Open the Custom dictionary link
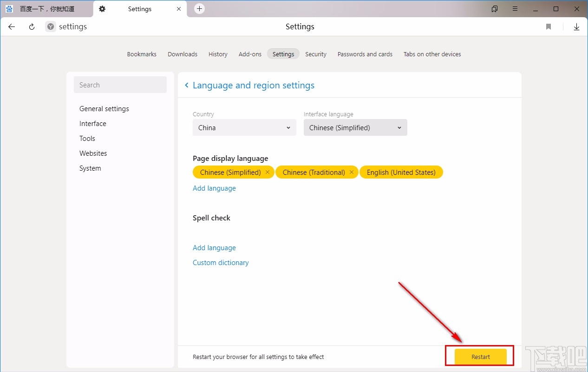The height and width of the screenshot is (372, 588). (221, 263)
